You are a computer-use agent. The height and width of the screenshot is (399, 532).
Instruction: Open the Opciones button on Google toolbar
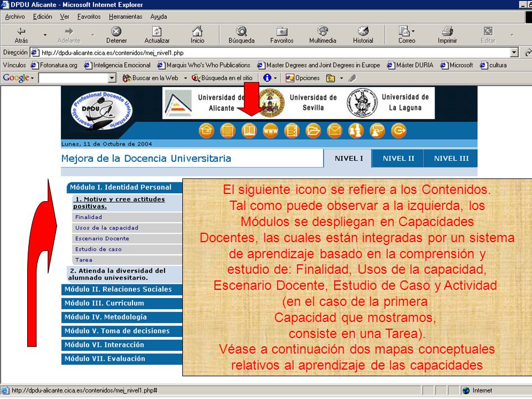pos(303,78)
